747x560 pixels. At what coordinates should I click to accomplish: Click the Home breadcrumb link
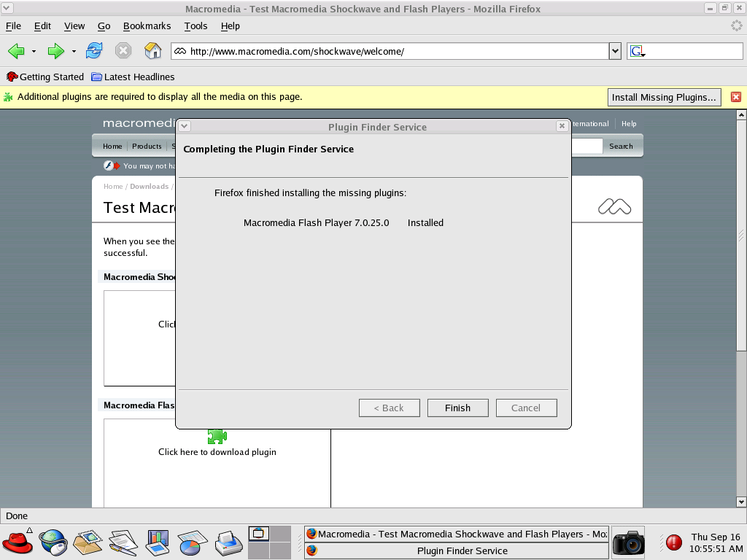pos(113,186)
